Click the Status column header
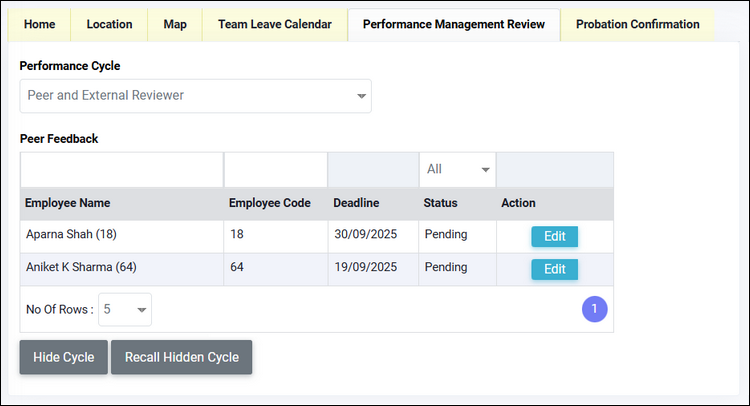 (440, 203)
